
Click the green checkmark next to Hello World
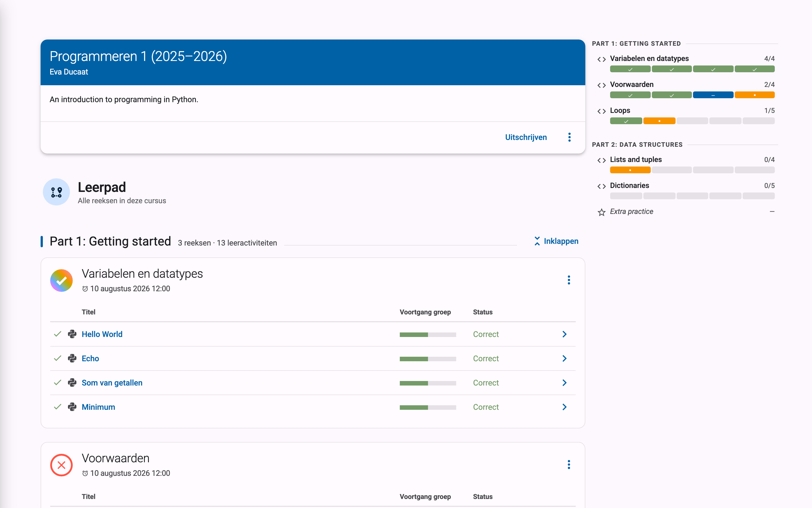tap(58, 334)
